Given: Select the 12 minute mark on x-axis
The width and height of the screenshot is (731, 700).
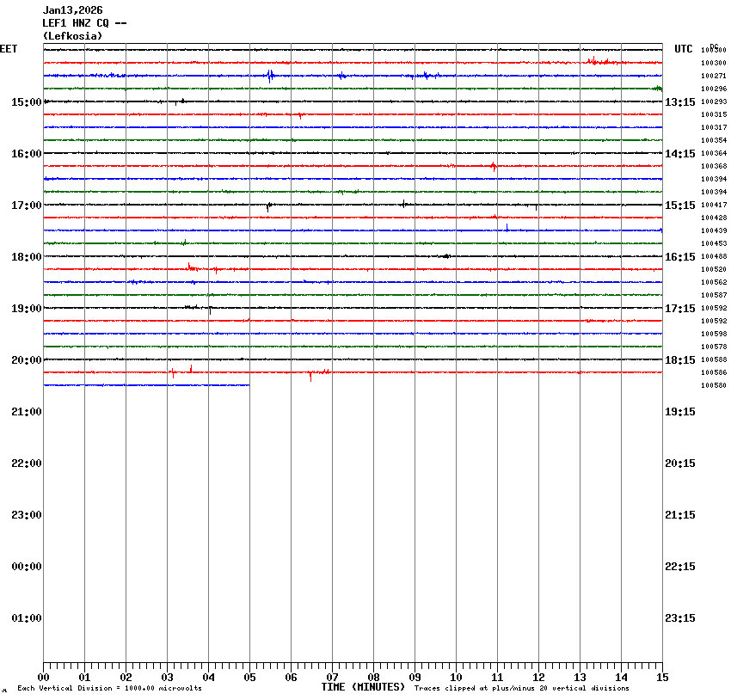Looking at the screenshot, I should click(x=538, y=678).
